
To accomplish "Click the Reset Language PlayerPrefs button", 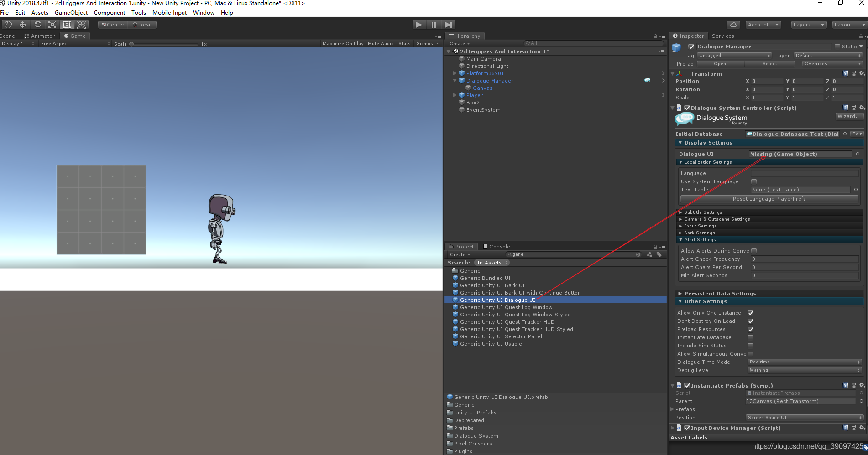I will [x=769, y=199].
